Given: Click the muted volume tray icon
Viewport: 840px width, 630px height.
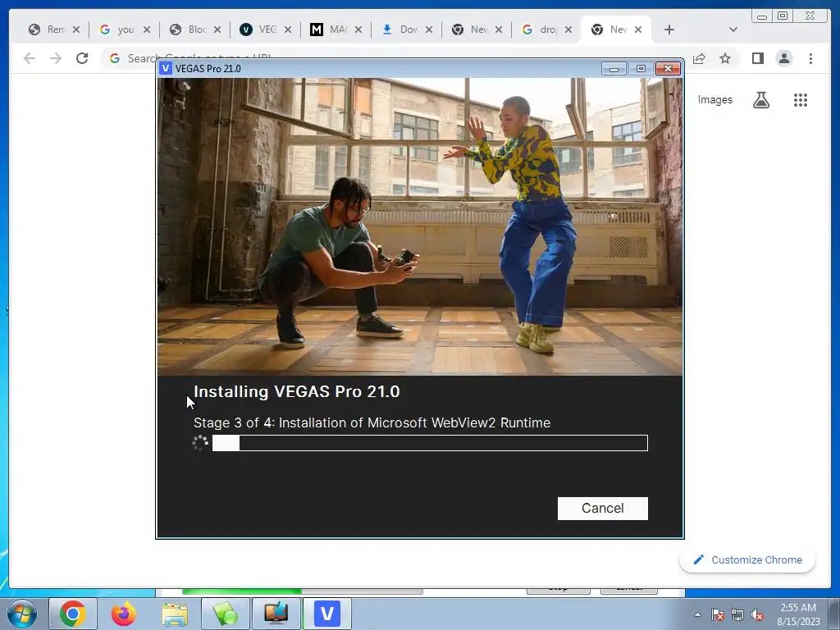Looking at the screenshot, I should click(757, 614).
